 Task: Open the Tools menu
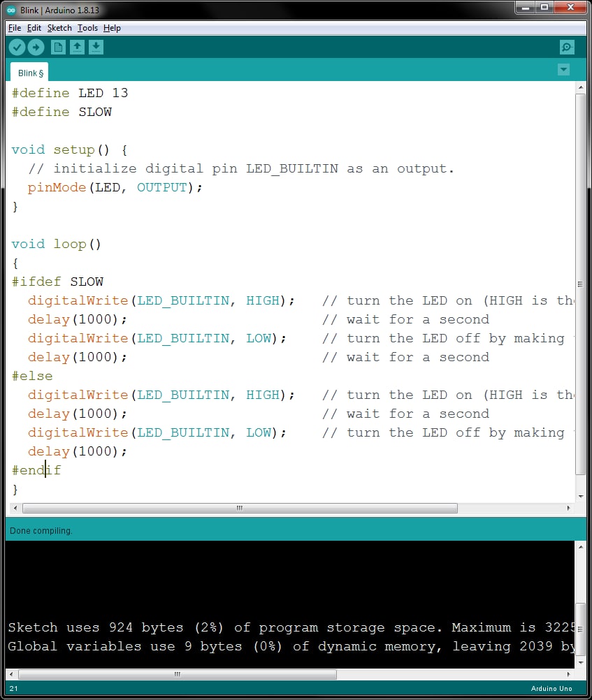87,28
